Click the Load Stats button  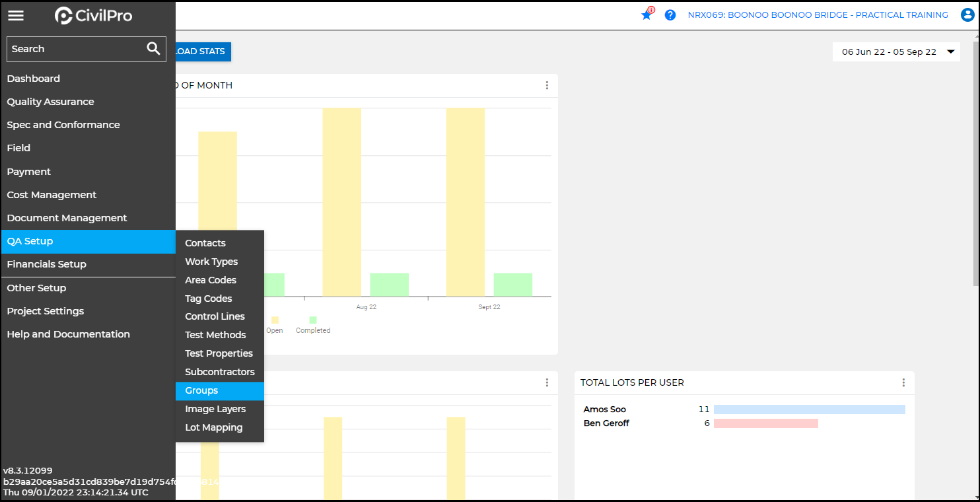pos(203,52)
